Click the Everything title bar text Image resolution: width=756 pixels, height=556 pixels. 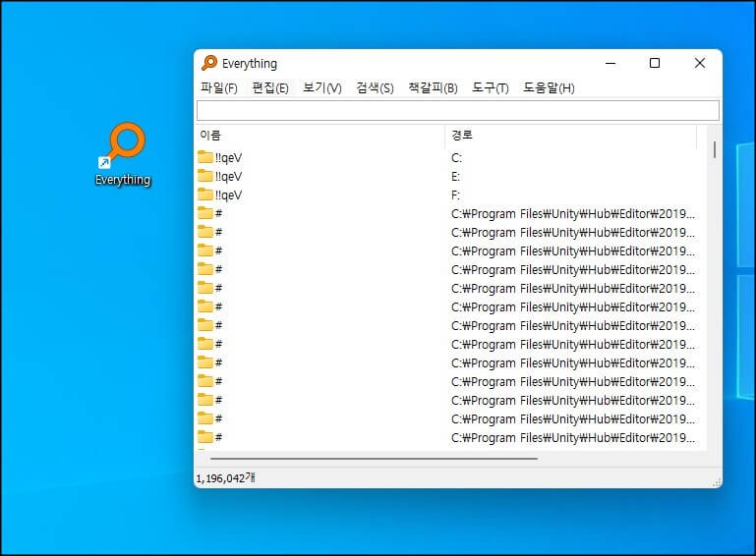click(x=250, y=64)
